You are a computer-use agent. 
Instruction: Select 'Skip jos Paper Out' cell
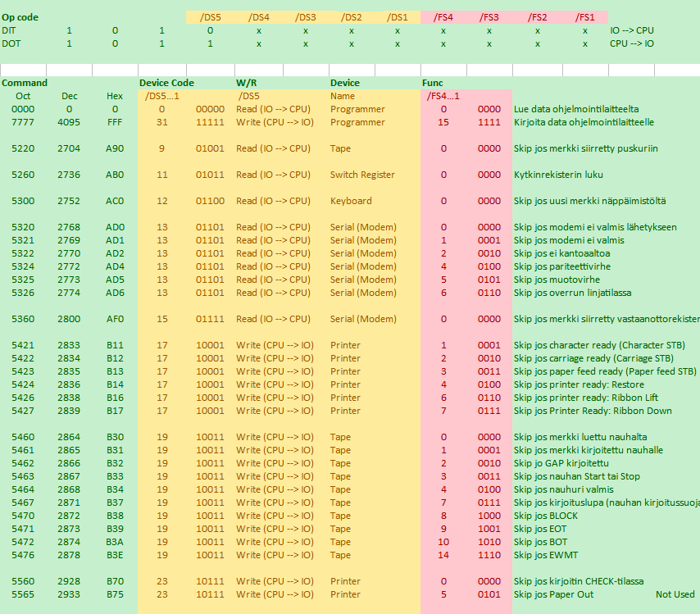pos(553,595)
